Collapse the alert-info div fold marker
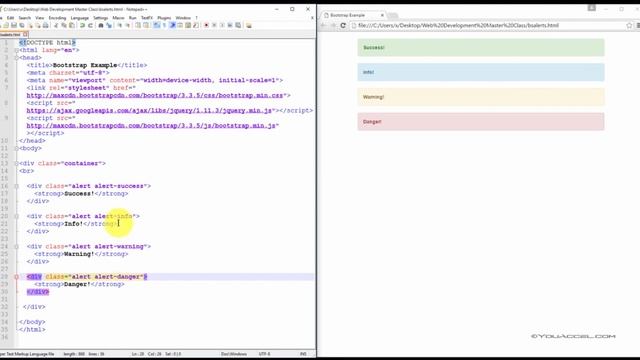This screenshot has height=360, width=640. tap(17, 216)
